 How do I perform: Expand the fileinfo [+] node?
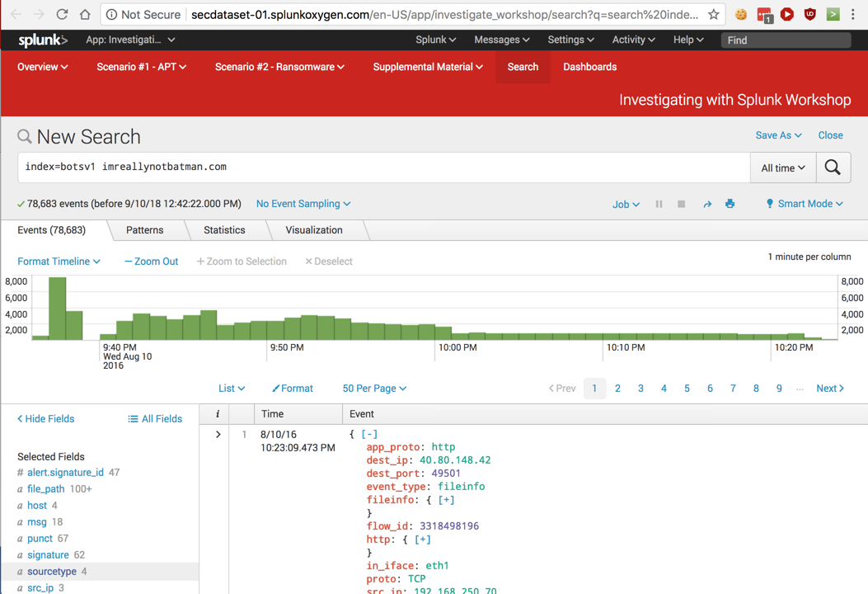[x=446, y=500]
